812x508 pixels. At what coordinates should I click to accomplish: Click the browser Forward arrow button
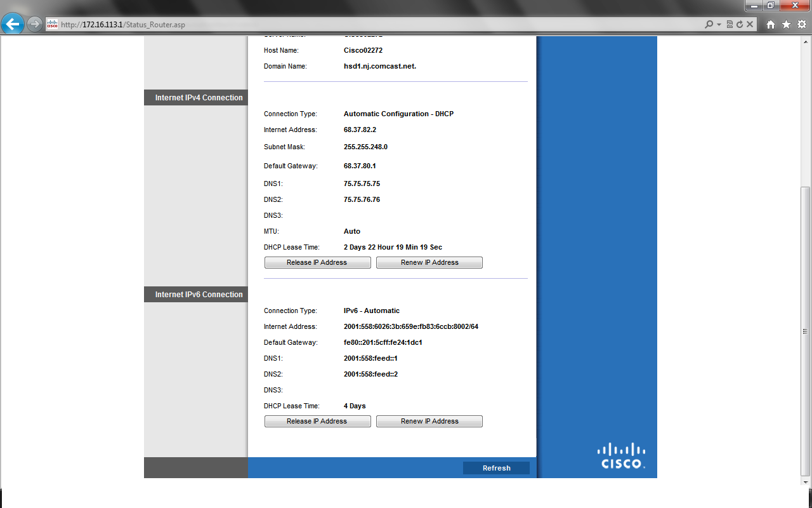point(35,24)
